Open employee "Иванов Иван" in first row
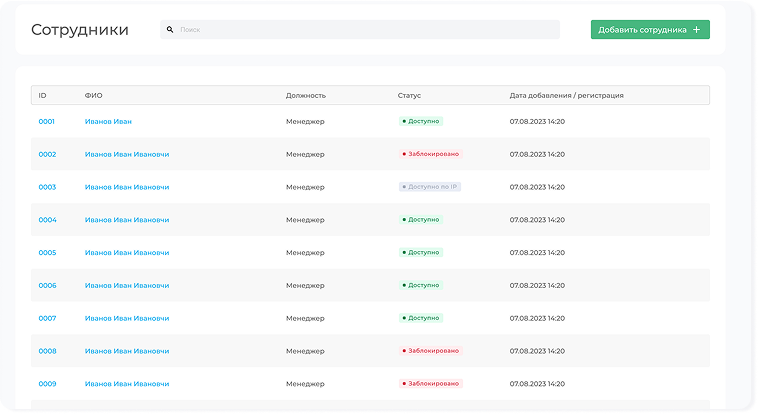 point(108,121)
